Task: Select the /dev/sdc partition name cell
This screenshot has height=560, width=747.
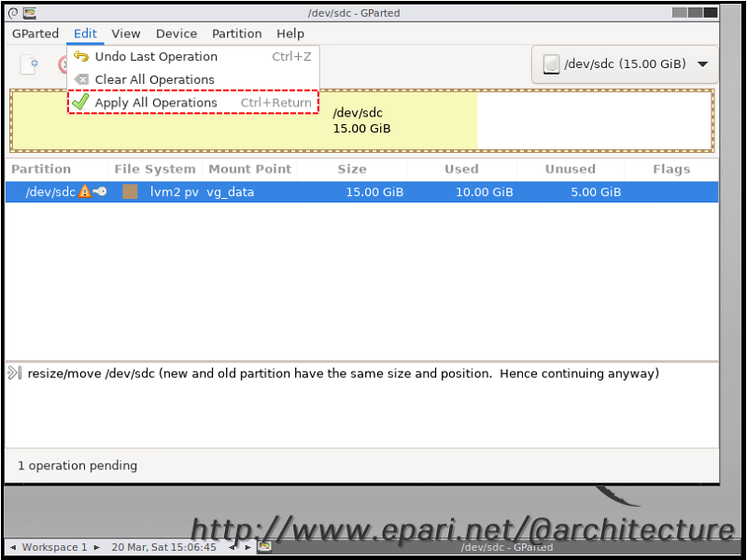Action: click(50, 192)
